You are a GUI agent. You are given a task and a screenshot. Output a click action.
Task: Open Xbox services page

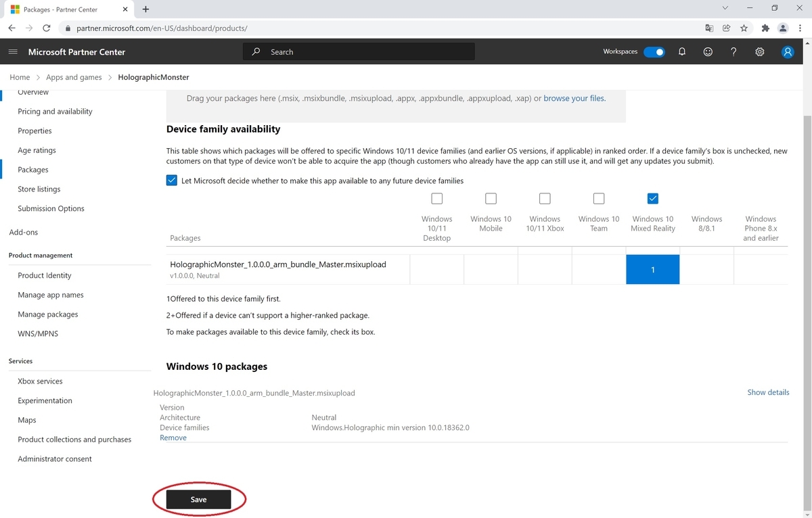[x=40, y=381]
